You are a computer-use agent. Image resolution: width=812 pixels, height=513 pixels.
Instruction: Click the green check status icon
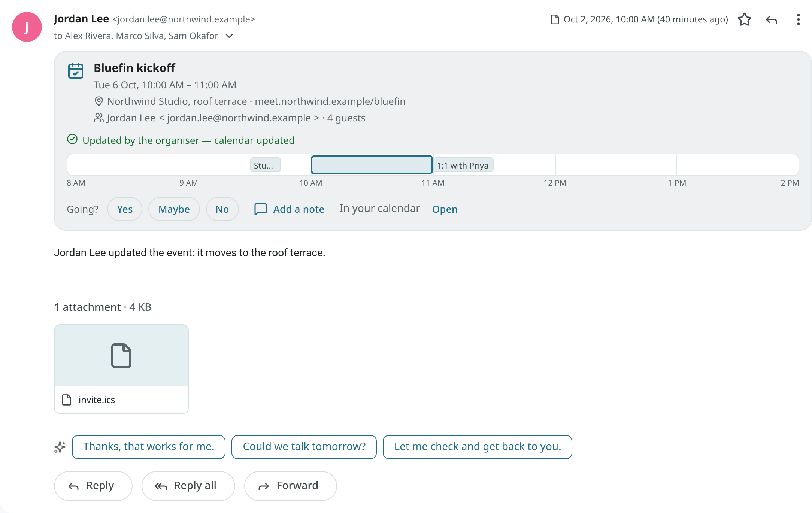(72, 139)
